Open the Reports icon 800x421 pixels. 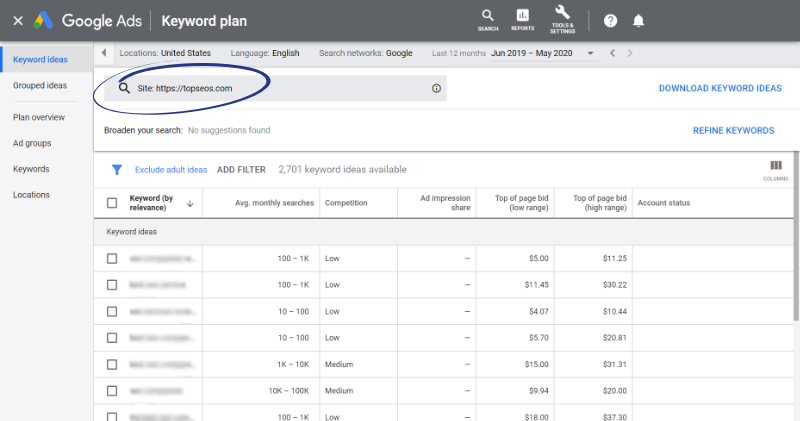[x=522, y=20]
